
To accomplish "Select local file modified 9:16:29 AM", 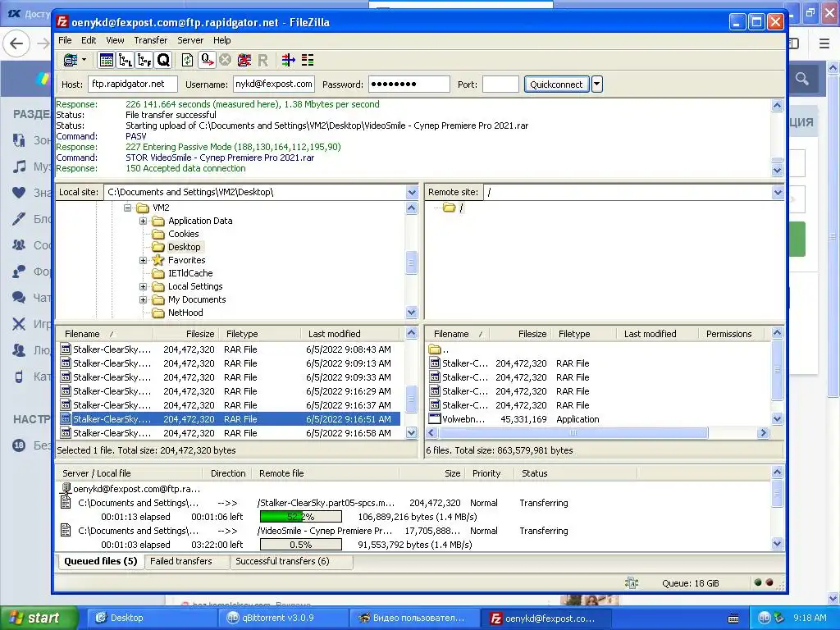I will 229,391.
